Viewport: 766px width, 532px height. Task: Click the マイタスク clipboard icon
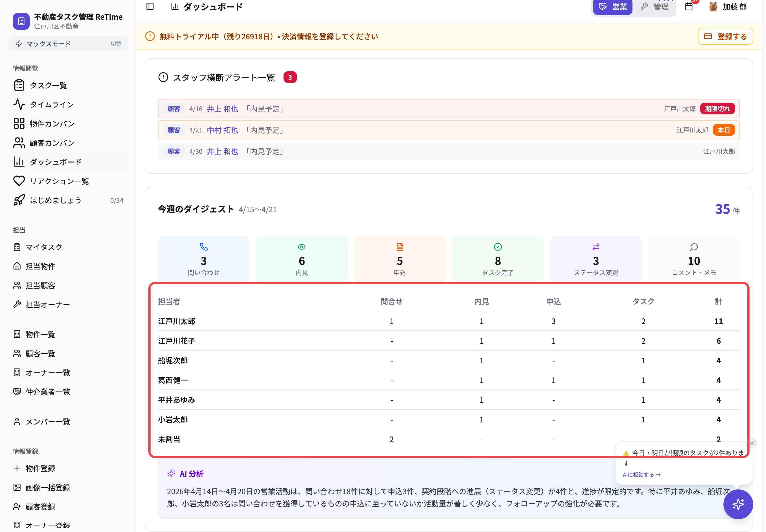pyautogui.click(x=17, y=247)
